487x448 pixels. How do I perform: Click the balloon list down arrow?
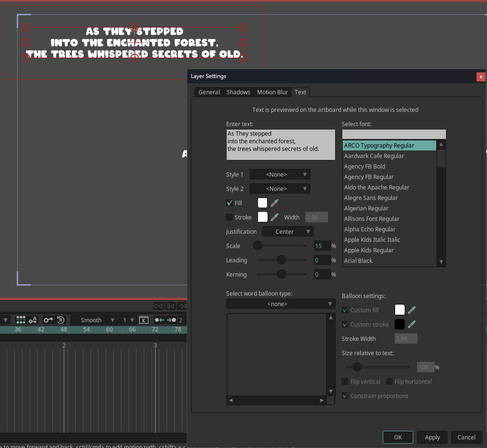point(331,391)
